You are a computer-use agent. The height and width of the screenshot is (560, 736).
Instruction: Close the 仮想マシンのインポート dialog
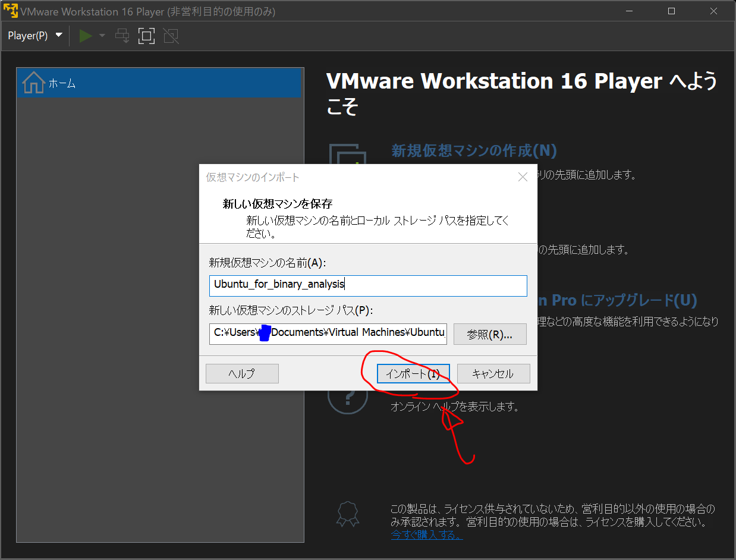[523, 177]
